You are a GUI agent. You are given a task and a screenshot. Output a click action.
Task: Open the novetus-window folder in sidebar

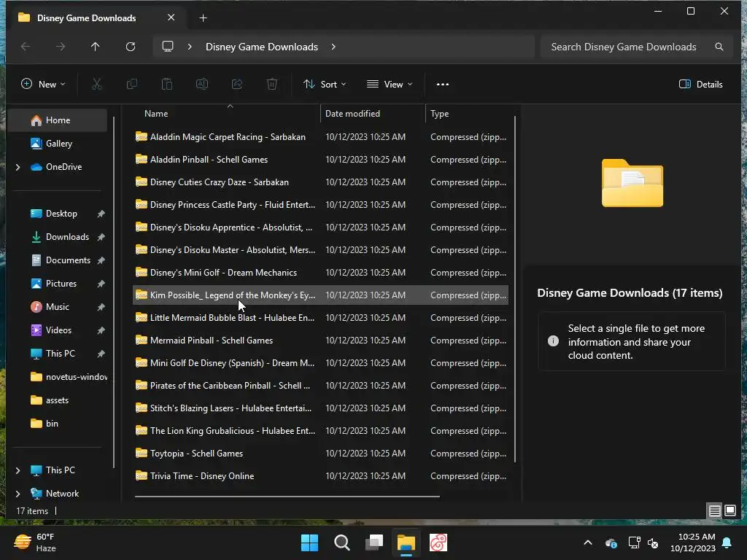point(58,377)
